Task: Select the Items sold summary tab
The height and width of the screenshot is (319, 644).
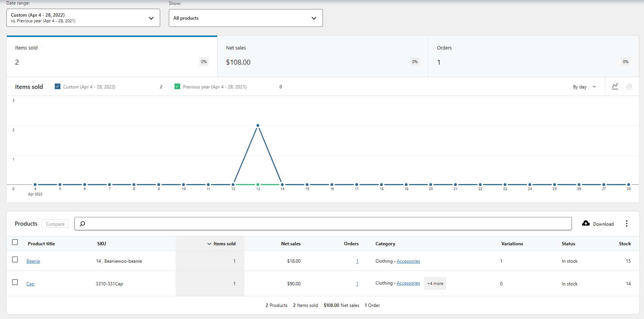Action: pyautogui.click(x=112, y=56)
